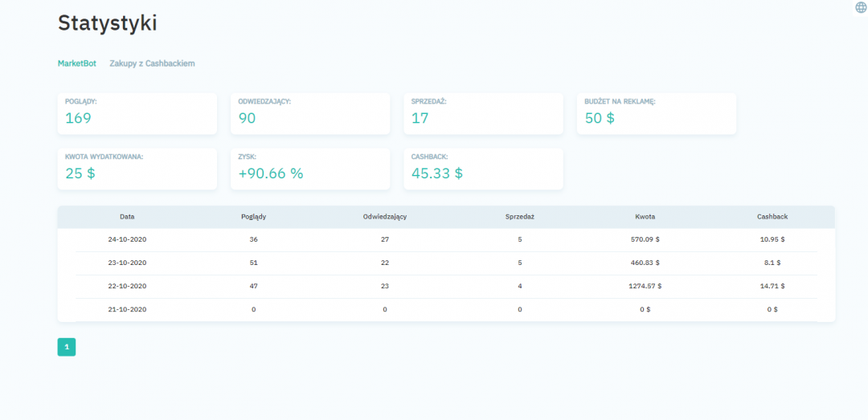Click the globe language icon
Viewport: 868px width, 420px height.
click(x=861, y=7)
